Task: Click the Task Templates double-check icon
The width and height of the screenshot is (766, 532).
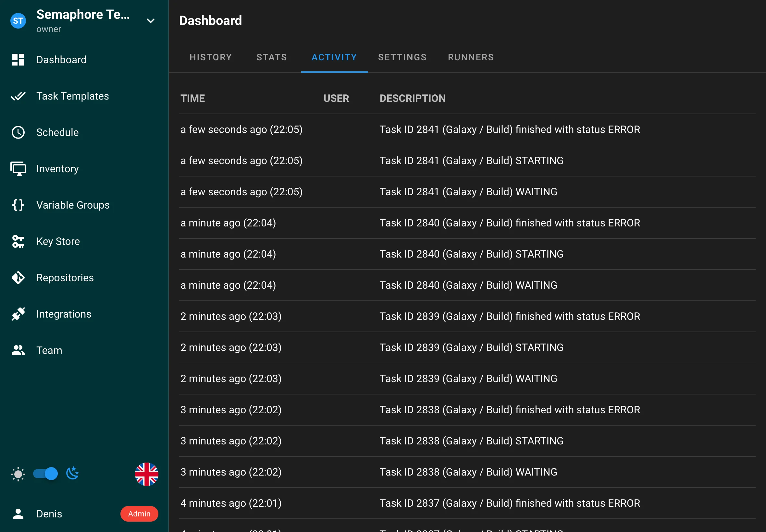Action: pyautogui.click(x=18, y=96)
